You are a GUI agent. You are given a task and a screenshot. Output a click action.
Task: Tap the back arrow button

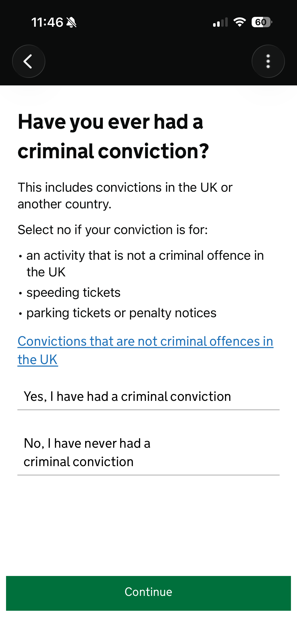(x=28, y=61)
